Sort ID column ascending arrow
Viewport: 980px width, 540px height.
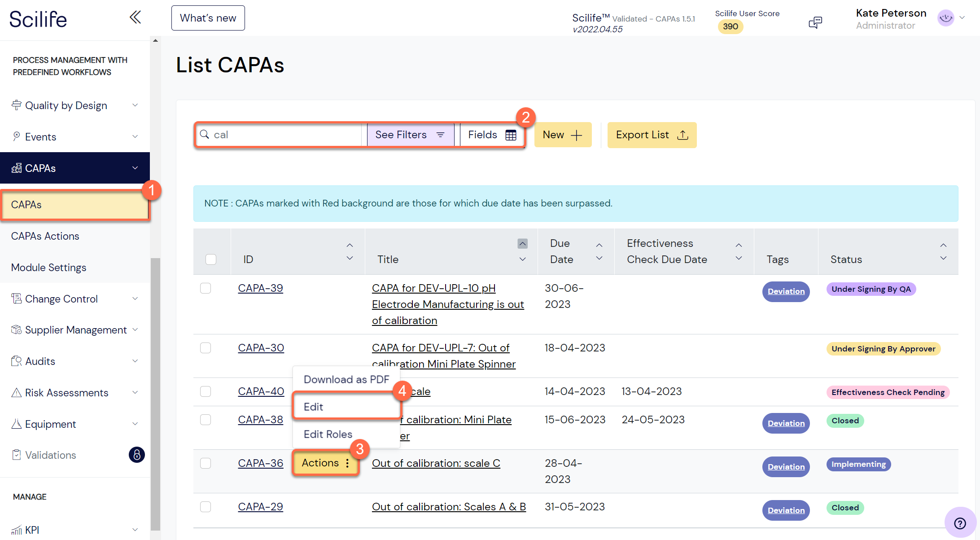tap(350, 245)
